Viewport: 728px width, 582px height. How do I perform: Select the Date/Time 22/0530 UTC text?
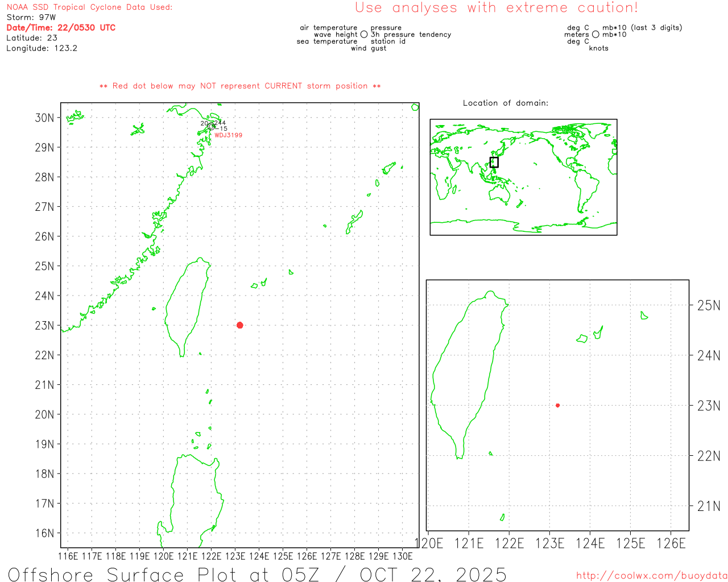[x=61, y=28]
